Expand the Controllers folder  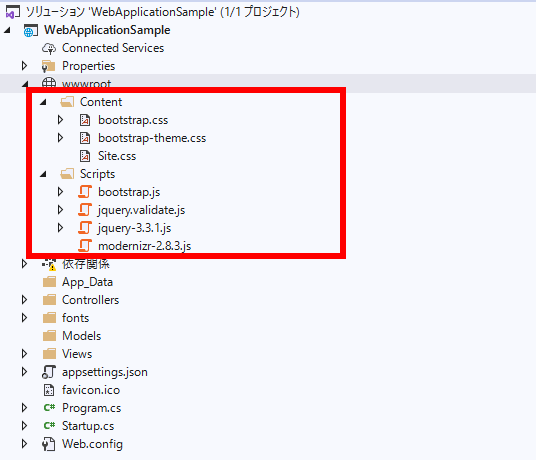tap(24, 300)
